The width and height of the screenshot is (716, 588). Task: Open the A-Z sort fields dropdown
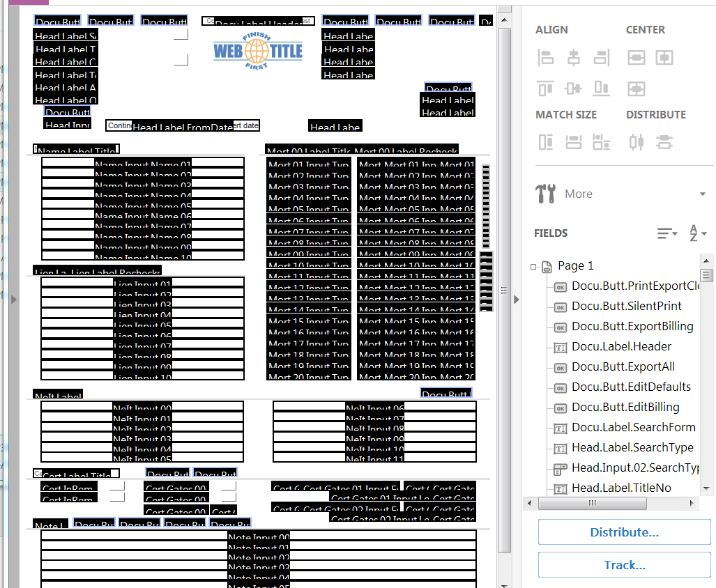coord(698,233)
